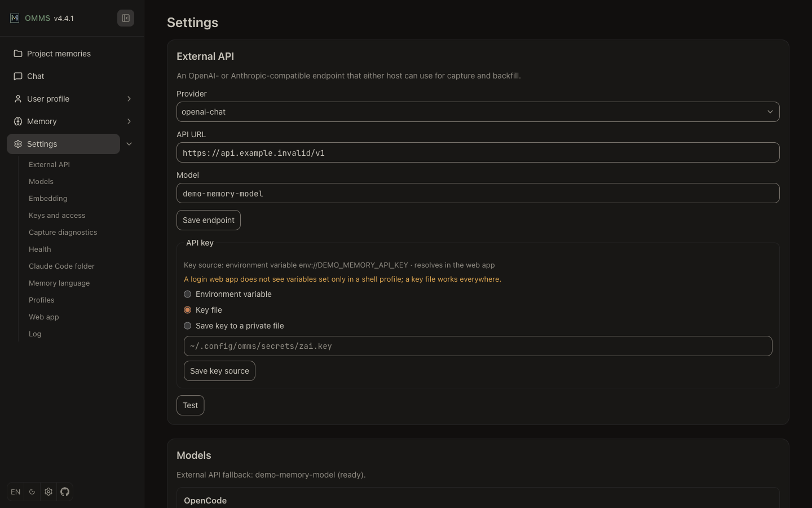The width and height of the screenshot is (812, 508).
Task: Open Keys and access section
Action: pyautogui.click(x=57, y=216)
